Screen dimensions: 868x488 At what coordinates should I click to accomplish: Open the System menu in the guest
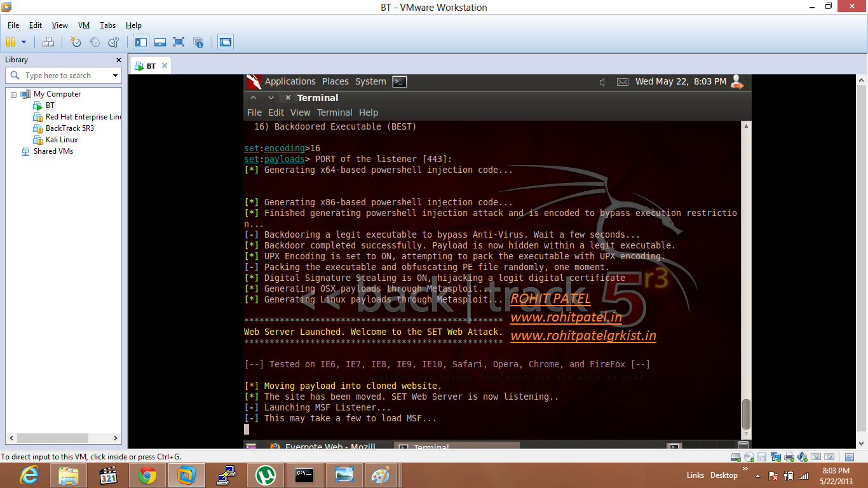370,81
